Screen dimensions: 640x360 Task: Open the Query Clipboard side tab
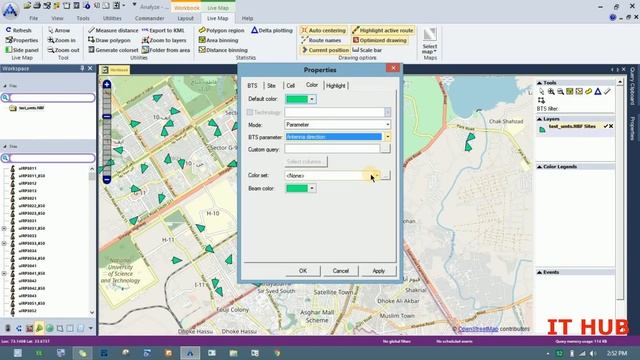(x=632, y=86)
